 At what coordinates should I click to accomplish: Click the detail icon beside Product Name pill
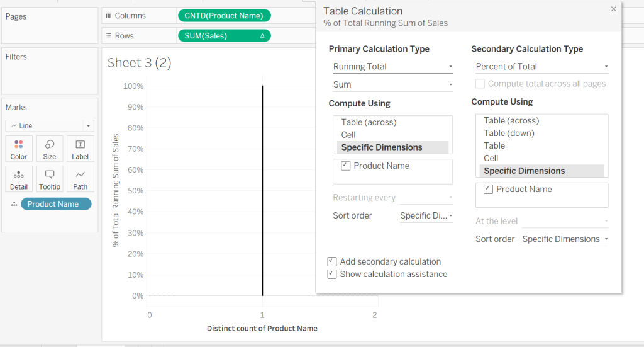(x=14, y=204)
